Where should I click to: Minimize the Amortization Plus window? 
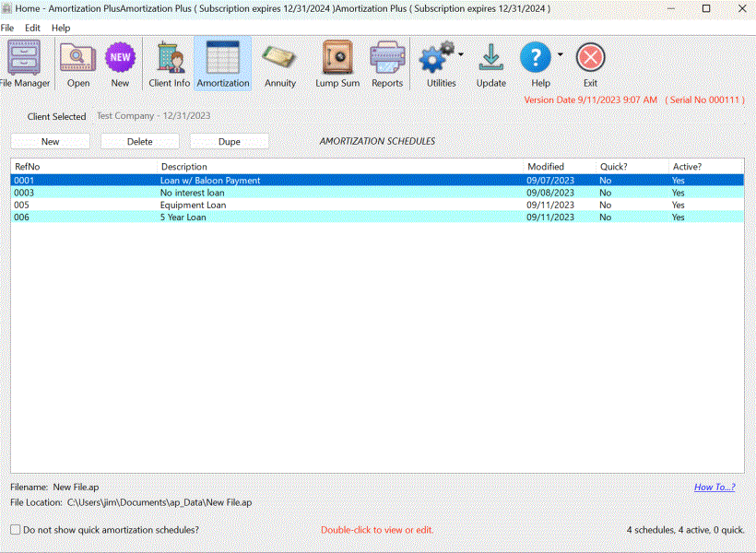point(670,8)
